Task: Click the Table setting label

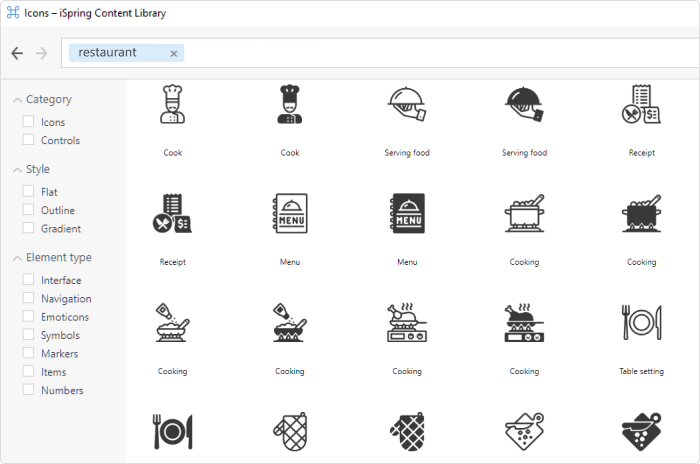Action: tap(642, 371)
